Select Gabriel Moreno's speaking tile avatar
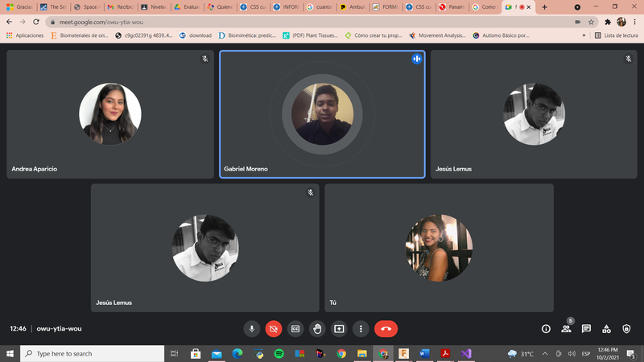 coord(322,114)
